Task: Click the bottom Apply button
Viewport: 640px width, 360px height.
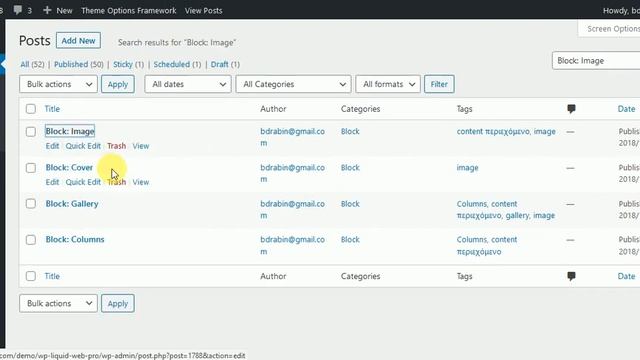Action: pos(118,303)
